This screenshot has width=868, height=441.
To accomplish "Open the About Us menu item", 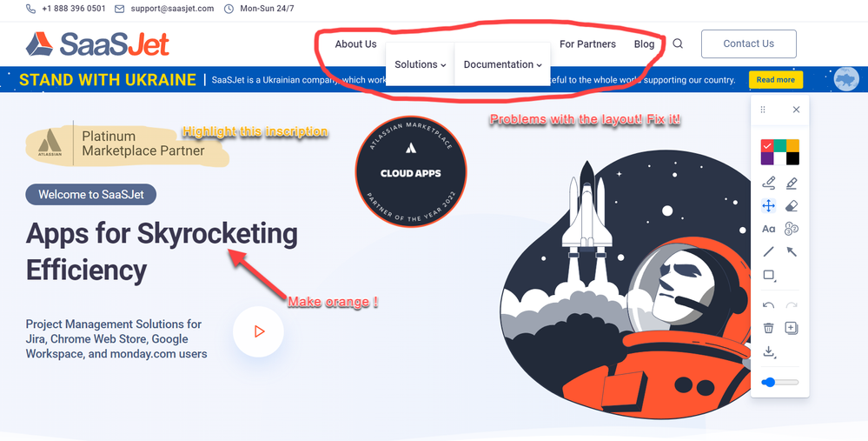I will pos(355,43).
